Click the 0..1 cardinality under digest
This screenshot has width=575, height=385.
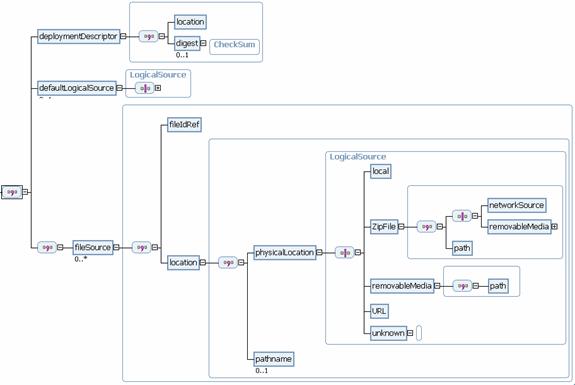182,55
